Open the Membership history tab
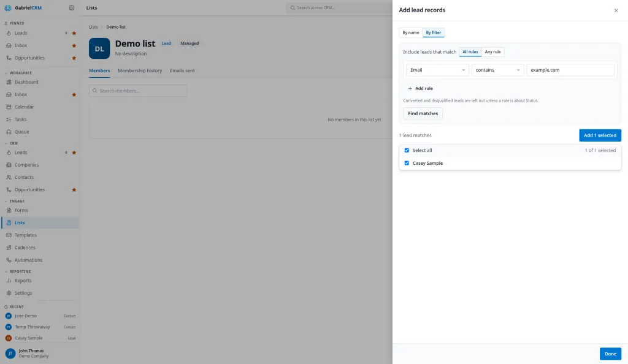The image size is (628, 364). pos(140,71)
